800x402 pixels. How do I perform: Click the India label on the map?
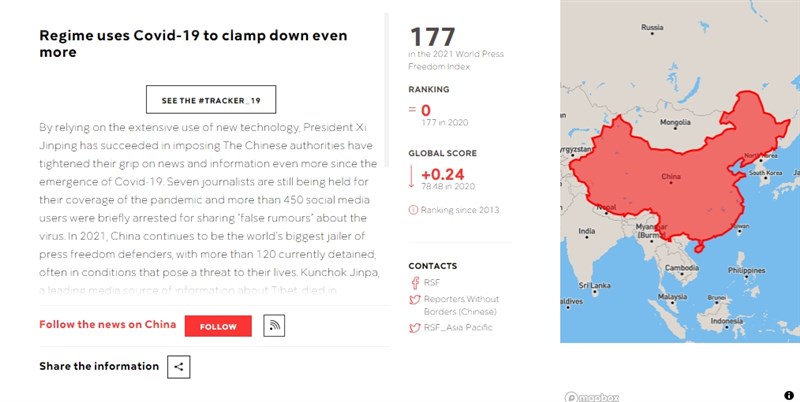click(587, 231)
